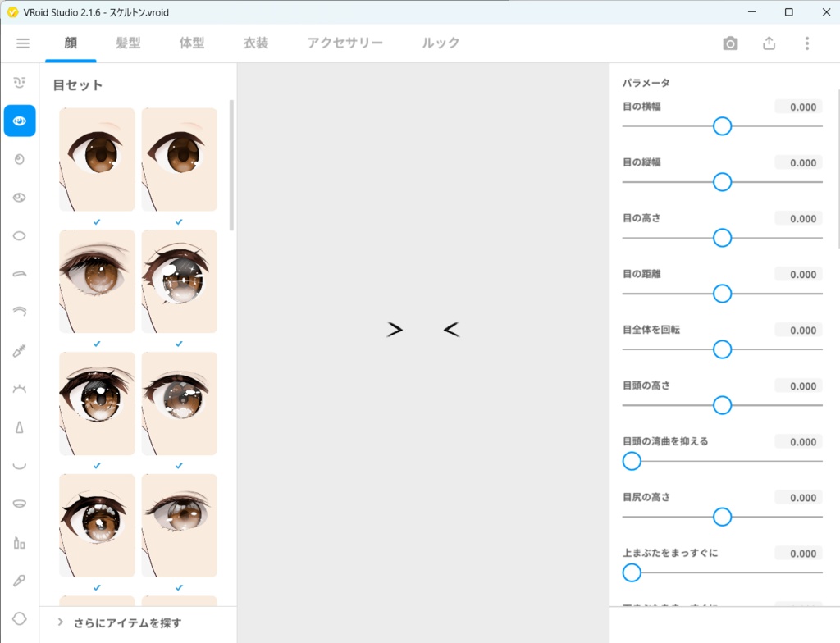This screenshot has width=840, height=643.
Task: Click the eye set list scrollbar
Action: [x=231, y=165]
